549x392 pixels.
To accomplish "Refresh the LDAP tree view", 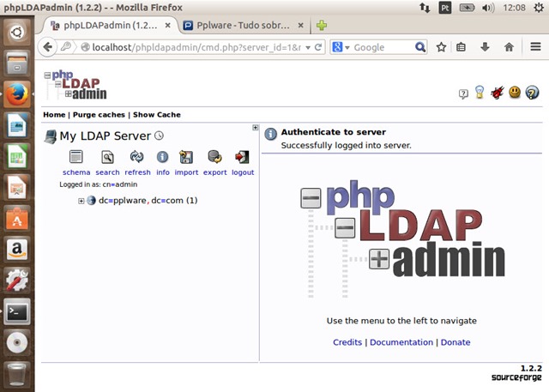I will click(136, 157).
